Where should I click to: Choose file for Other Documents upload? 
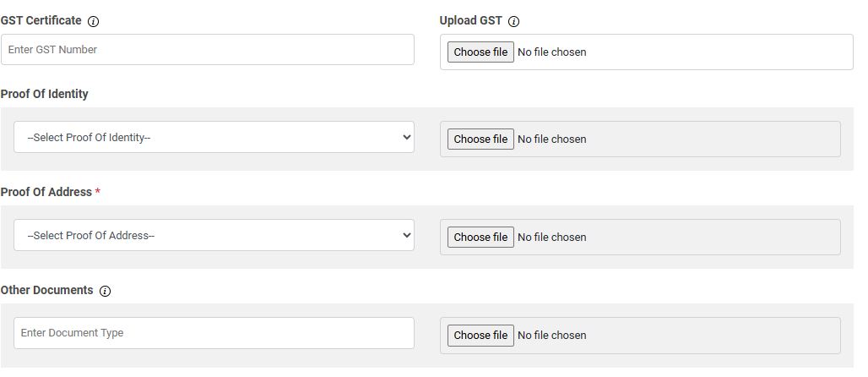coord(480,336)
